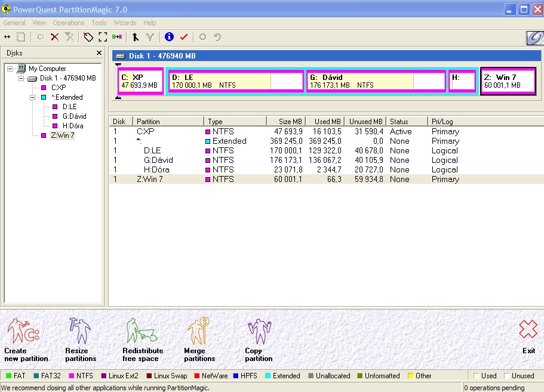
Task: Sort by the Type column header
Action: (235, 121)
